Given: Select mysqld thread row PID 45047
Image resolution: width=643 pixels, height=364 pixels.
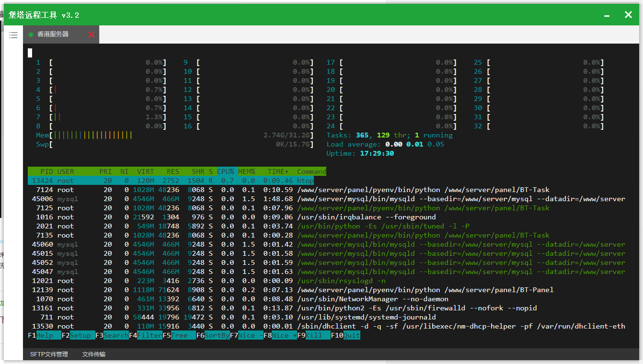Looking at the screenshot, I should click(326, 272).
